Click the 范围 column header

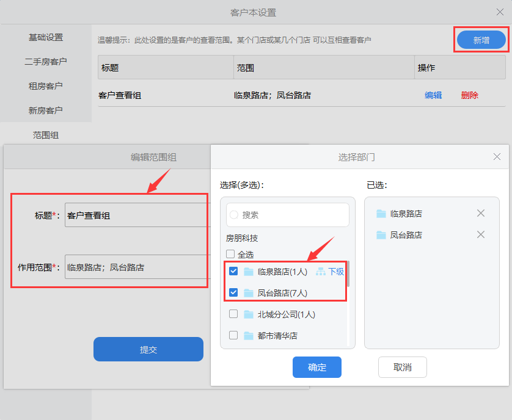(324, 67)
